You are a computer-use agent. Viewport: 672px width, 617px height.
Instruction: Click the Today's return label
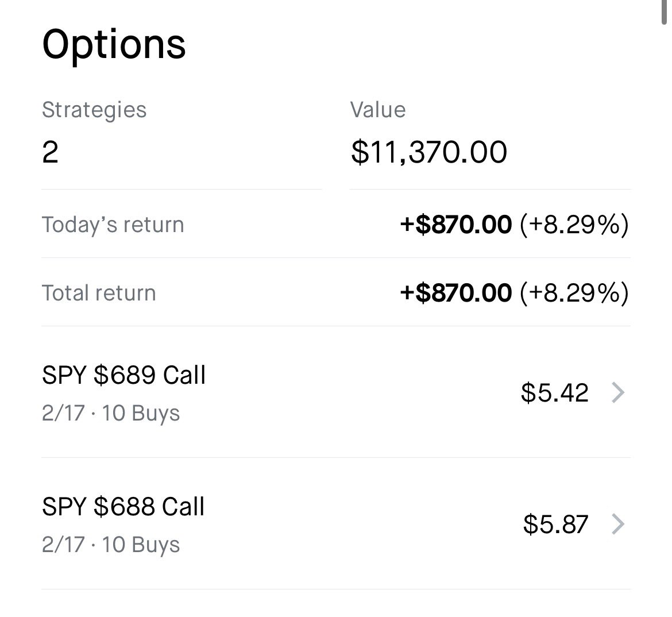[x=113, y=225]
